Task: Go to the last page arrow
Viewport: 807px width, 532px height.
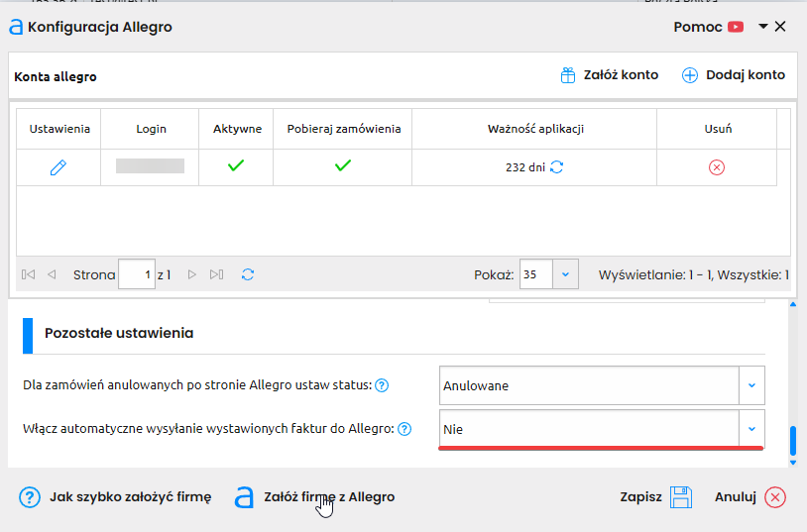Action: [217, 274]
